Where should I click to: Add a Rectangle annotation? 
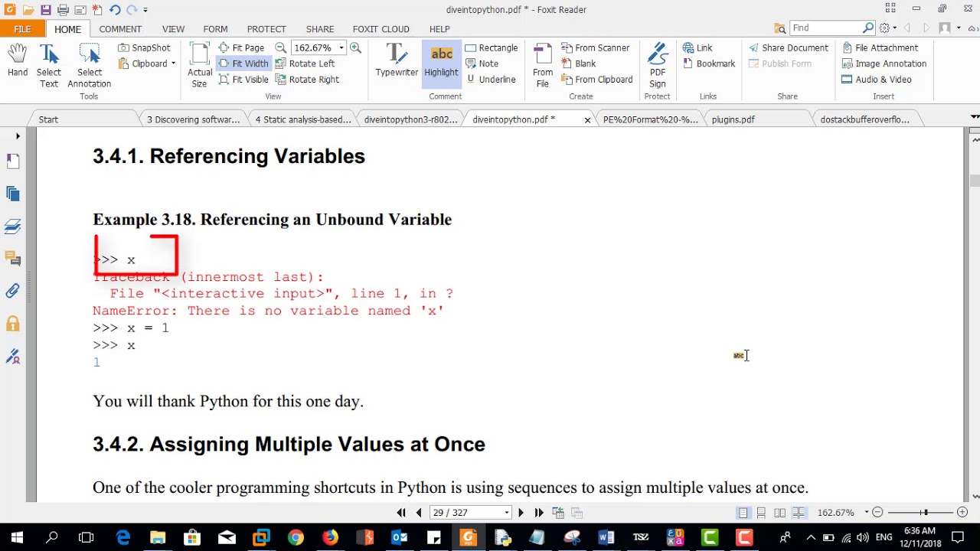point(492,47)
